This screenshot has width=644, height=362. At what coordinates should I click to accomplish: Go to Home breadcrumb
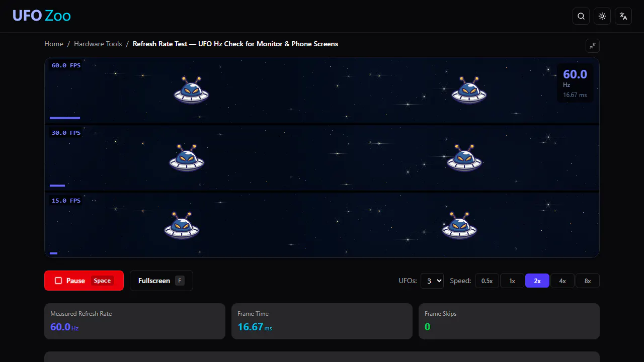coord(54,44)
